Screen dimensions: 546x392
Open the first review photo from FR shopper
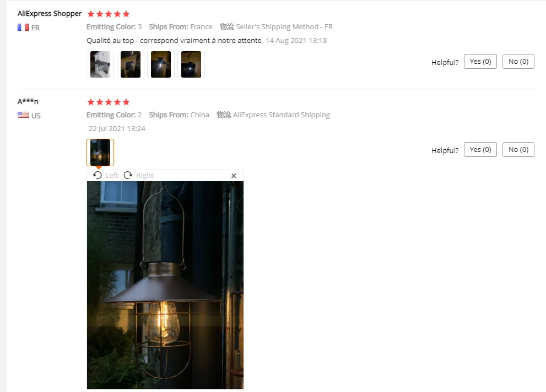(x=100, y=64)
